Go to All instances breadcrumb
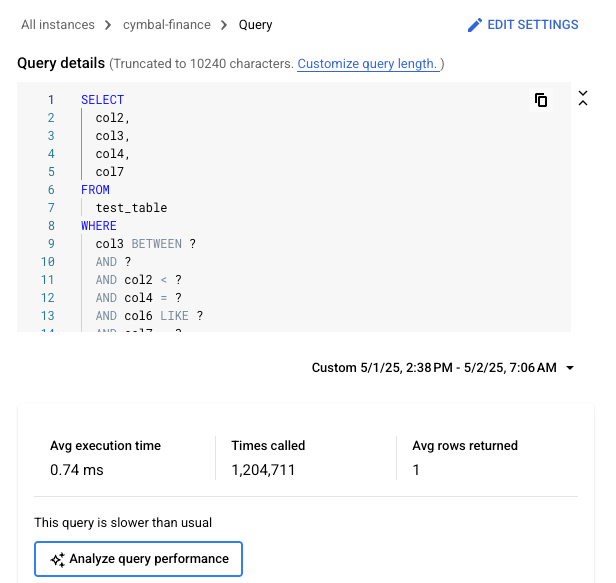 (58, 24)
